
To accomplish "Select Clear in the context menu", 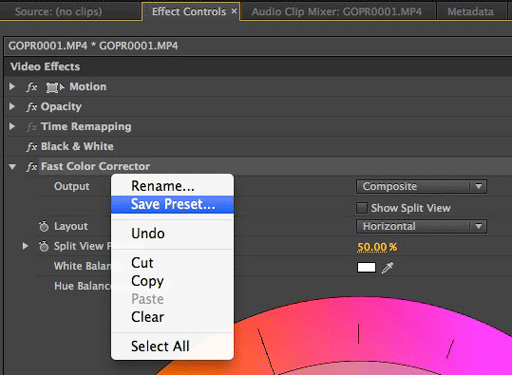I will point(172,317).
